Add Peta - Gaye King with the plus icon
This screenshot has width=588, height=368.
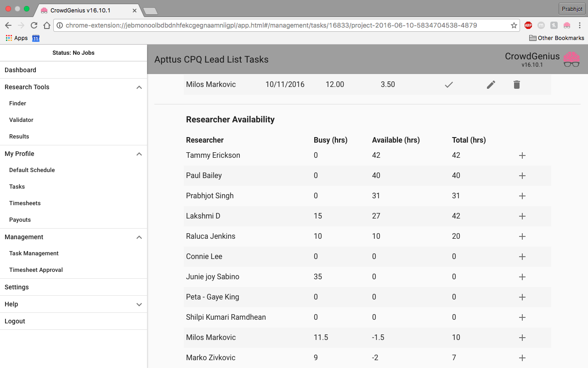pyautogui.click(x=522, y=297)
